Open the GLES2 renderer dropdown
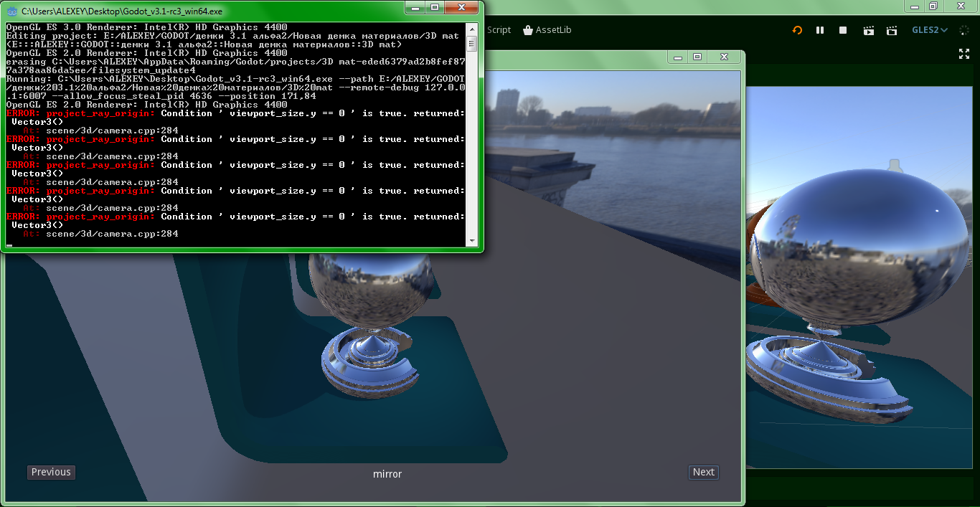Screen dimensions: 980x507 click(930, 30)
